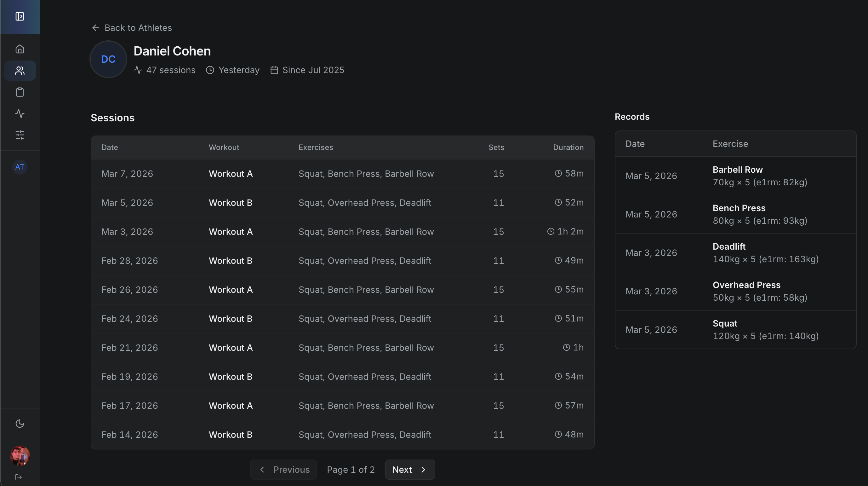This screenshot has width=868, height=486.
Task: Click the Date column header in Sessions
Action: pos(110,147)
